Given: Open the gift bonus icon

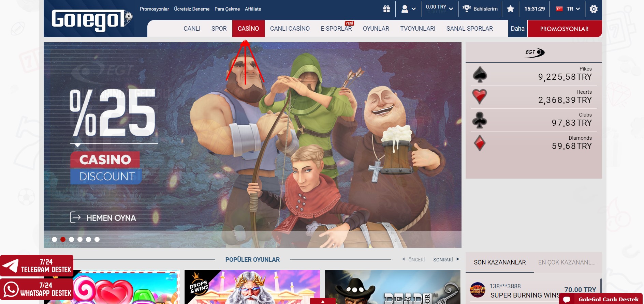Looking at the screenshot, I should (x=386, y=9).
